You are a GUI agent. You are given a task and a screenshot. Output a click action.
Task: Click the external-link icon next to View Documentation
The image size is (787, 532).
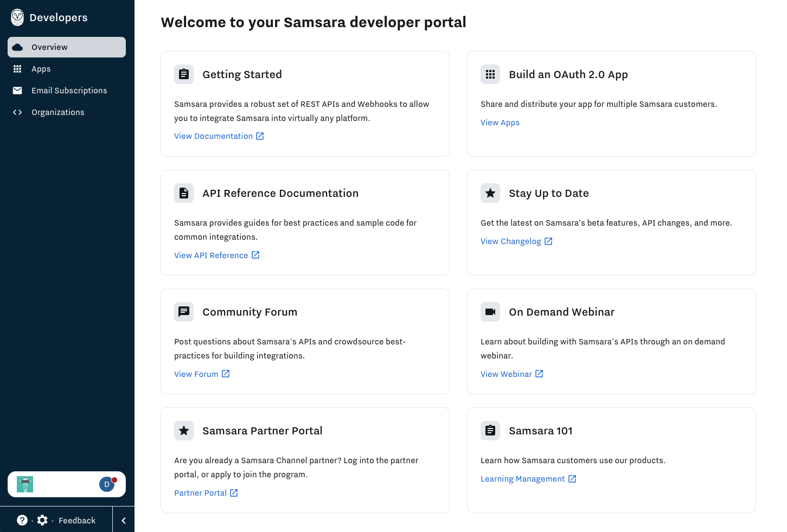[260, 136]
